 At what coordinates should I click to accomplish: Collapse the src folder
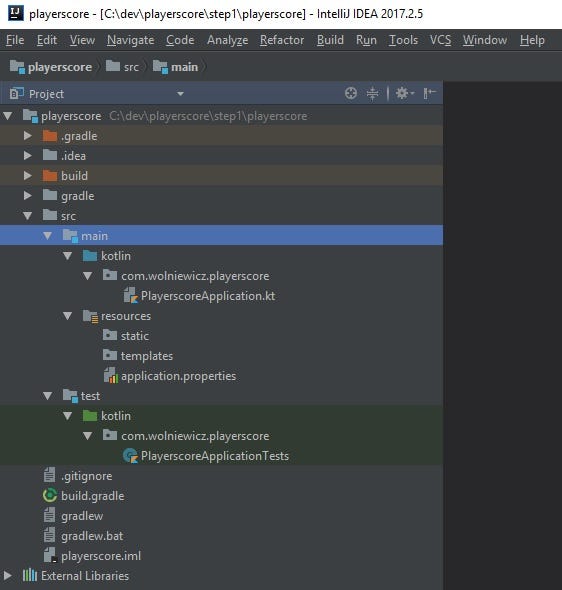(27, 216)
